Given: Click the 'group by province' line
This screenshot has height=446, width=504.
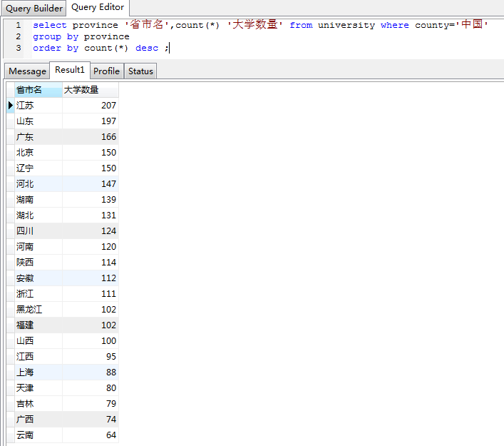Looking at the screenshot, I should point(81,36).
